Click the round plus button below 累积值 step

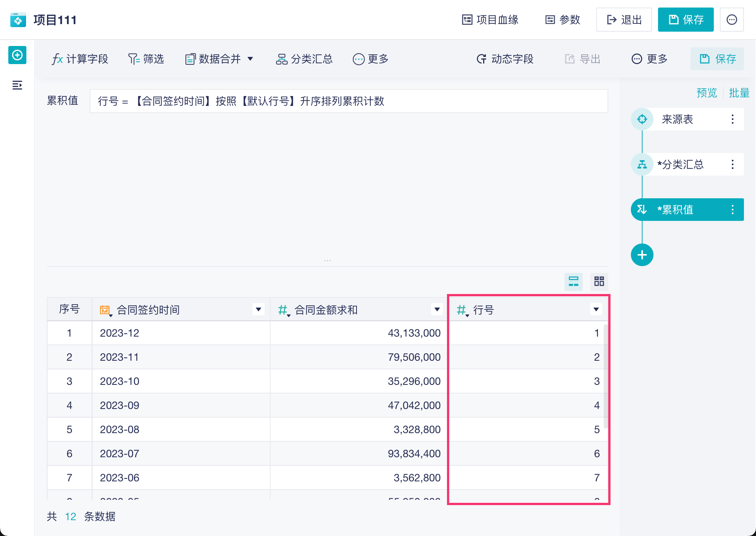[642, 255]
